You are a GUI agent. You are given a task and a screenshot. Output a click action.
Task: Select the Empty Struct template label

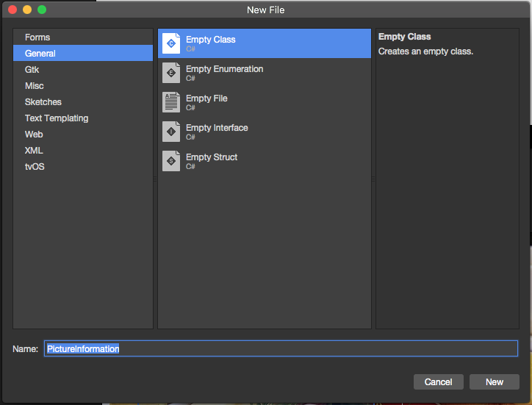point(212,157)
